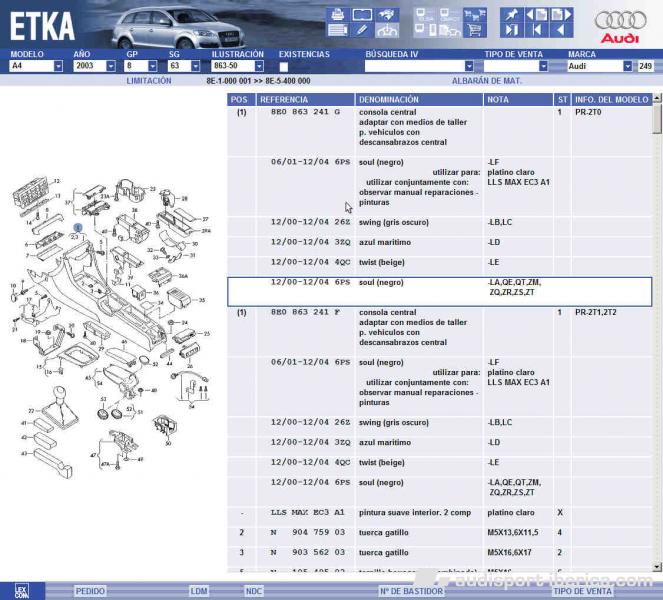Click the NOTA column header
The height and width of the screenshot is (600, 663).
pyautogui.click(x=518, y=100)
